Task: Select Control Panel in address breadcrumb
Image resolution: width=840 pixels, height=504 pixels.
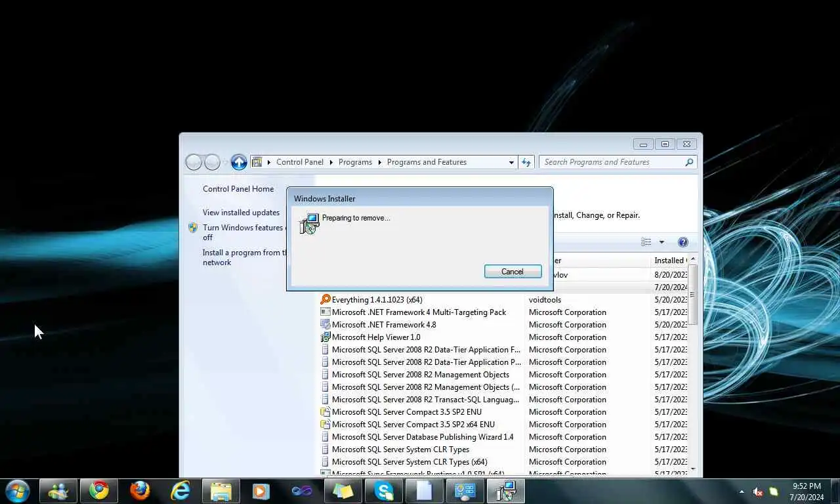Action: coord(300,162)
